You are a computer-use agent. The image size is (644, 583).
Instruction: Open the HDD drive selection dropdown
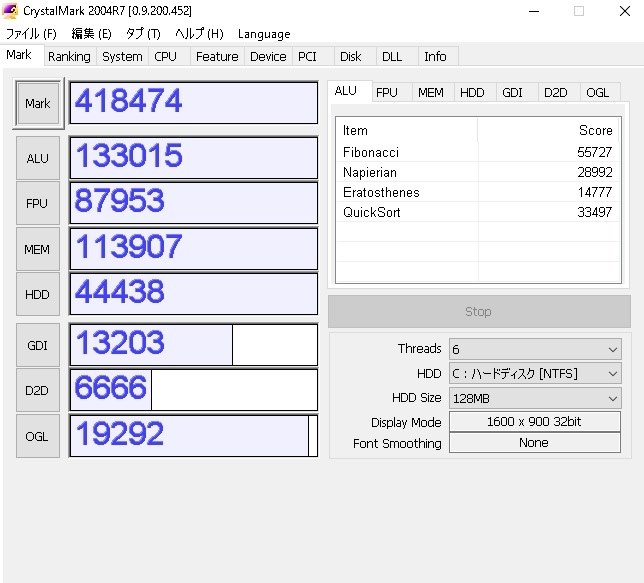pos(534,374)
